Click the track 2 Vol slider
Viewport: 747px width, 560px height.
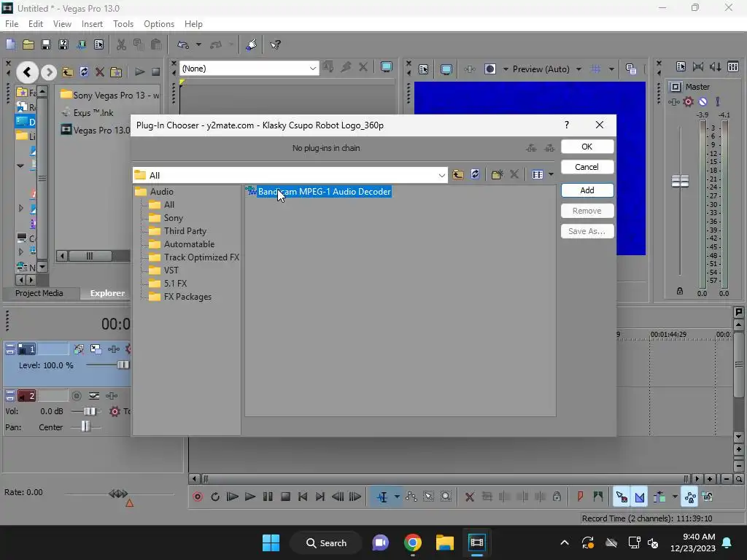(90, 411)
